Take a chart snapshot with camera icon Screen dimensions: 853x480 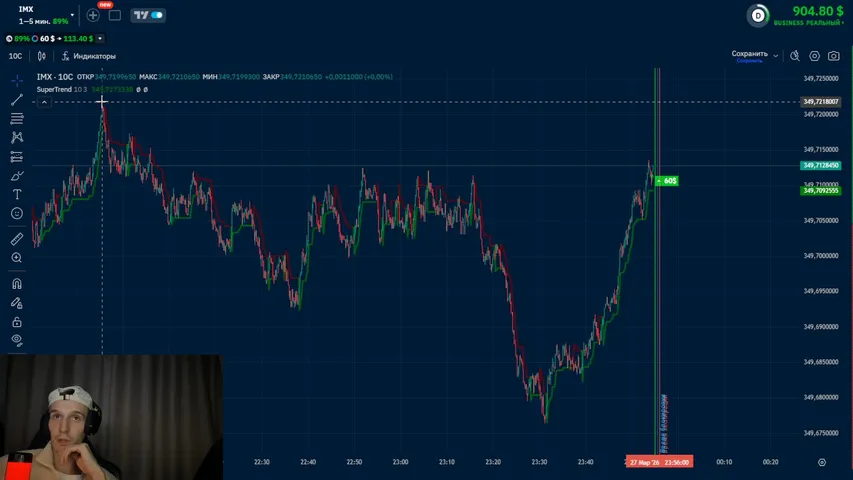[834, 56]
